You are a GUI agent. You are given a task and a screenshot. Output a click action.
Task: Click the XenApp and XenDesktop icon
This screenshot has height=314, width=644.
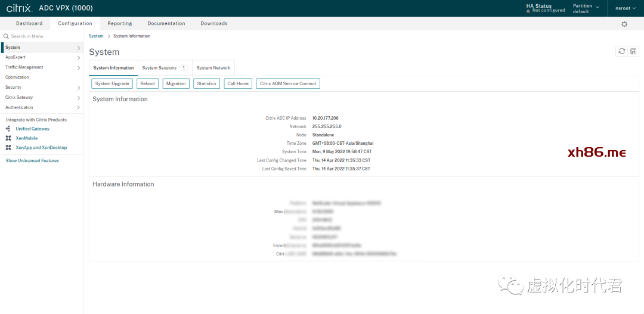(8, 147)
